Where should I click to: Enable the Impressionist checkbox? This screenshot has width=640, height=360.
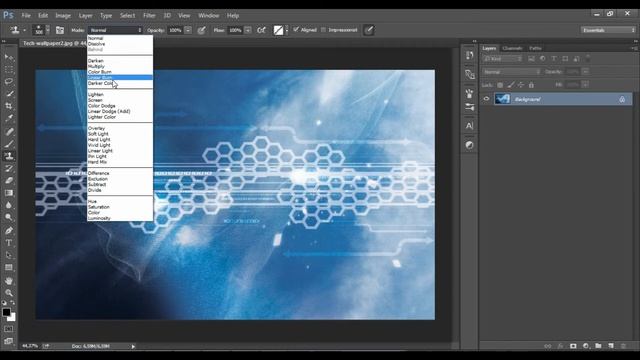click(324, 30)
